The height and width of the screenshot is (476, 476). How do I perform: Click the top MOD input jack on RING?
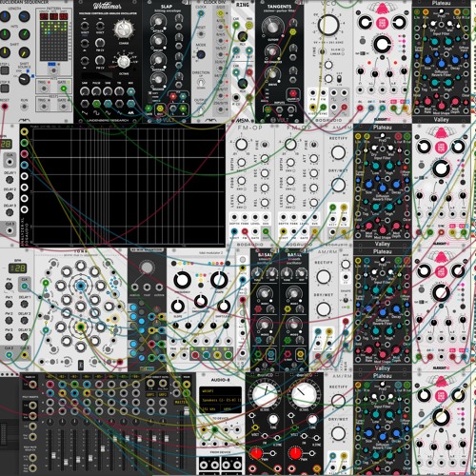coord(249,26)
